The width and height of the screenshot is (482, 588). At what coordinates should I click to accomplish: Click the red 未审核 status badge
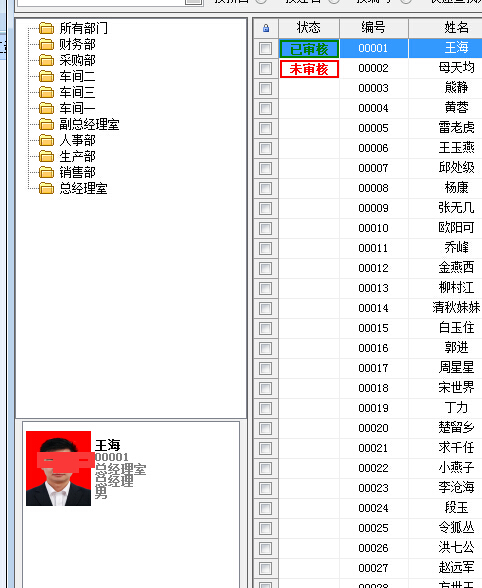click(309, 69)
